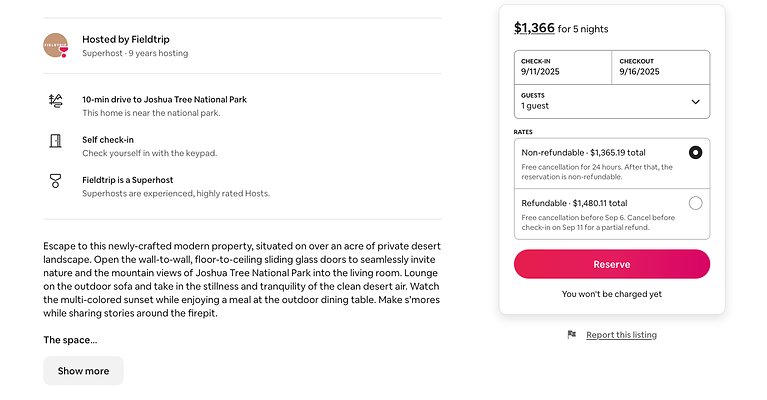Expand description with Show more

pyautogui.click(x=83, y=371)
